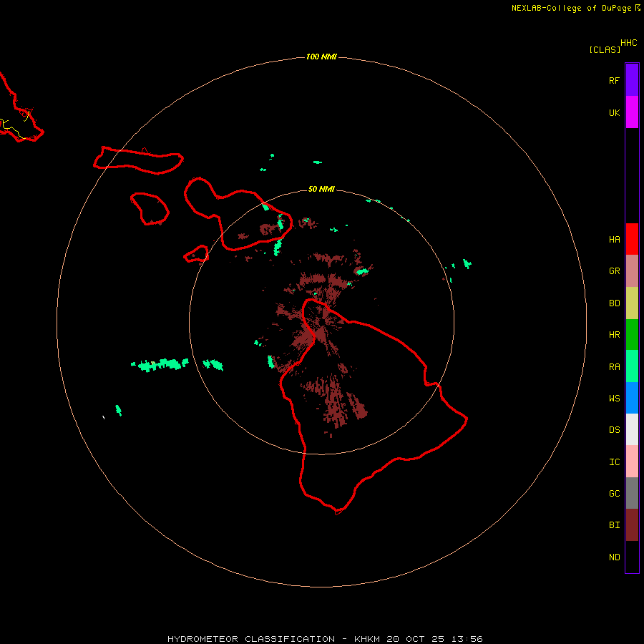
Task: Click the UK magenta legend swatch
Action: 632,112
